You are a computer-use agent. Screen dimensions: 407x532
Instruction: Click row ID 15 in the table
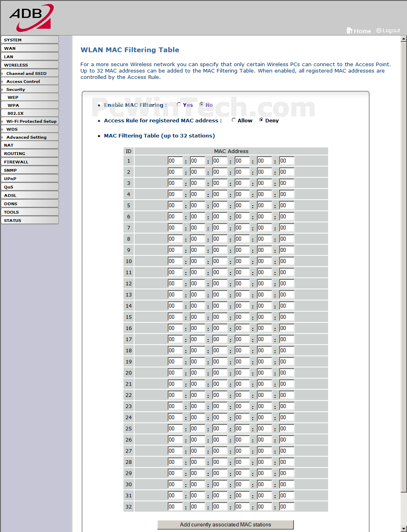click(x=129, y=317)
